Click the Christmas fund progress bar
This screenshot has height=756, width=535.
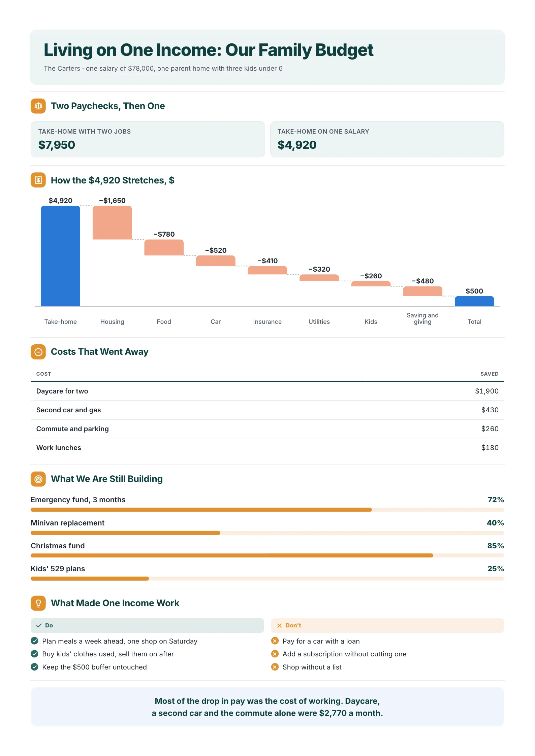(267, 556)
